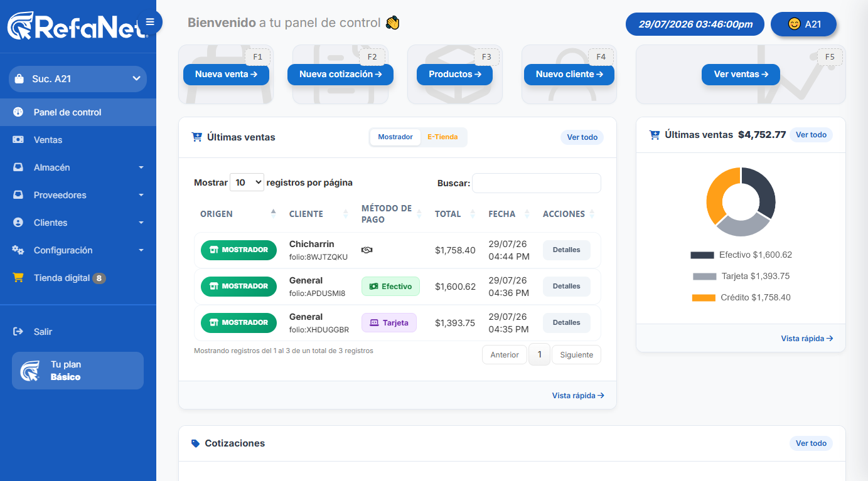Open the Suc. A21 branch dropdown
This screenshot has height=481, width=868.
(x=78, y=79)
